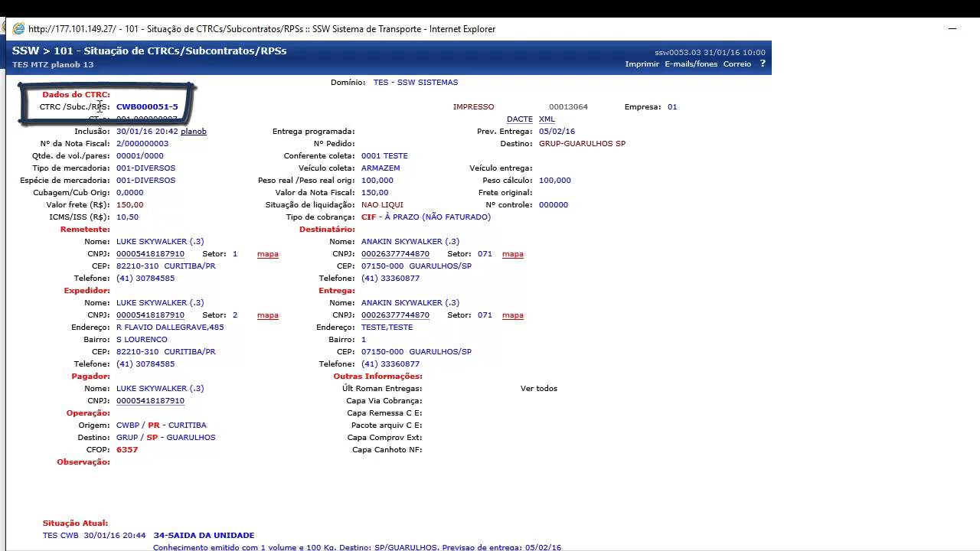Viewport: 980px width, 551px height.
Task: Click Valor frete value 150,00
Action: [x=130, y=205]
